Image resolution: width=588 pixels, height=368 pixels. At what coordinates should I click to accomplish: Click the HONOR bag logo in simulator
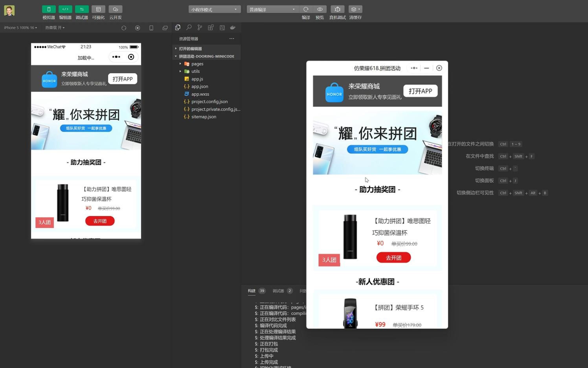pos(49,79)
